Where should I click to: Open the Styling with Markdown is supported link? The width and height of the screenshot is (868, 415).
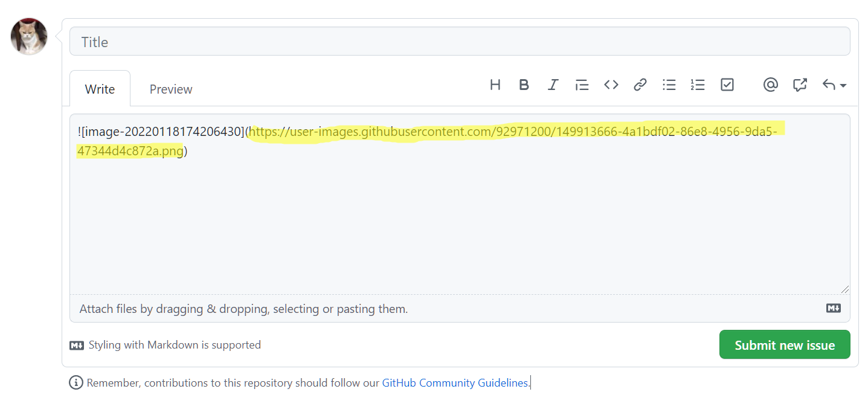pos(174,345)
